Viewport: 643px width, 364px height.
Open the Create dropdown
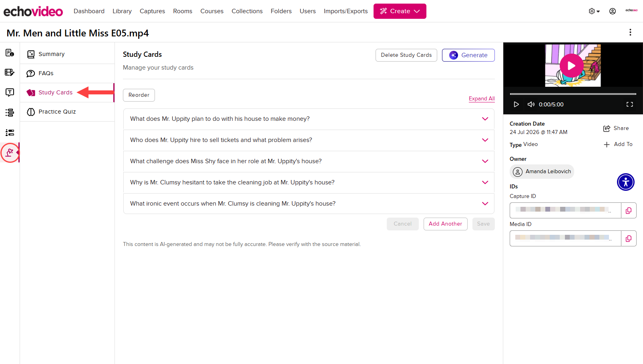400,11
